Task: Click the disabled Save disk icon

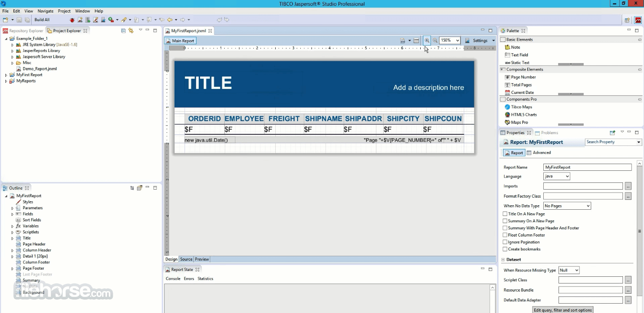Action: click(x=19, y=20)
